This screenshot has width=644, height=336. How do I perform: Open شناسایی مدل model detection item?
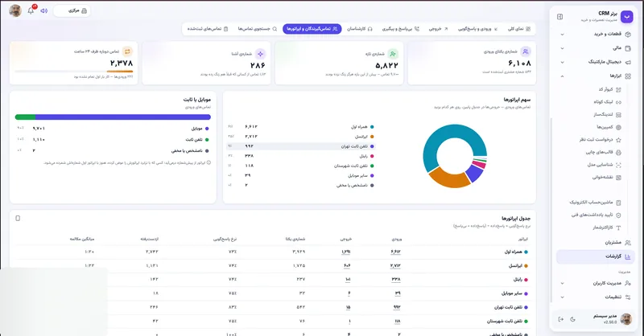click(605, 165)
